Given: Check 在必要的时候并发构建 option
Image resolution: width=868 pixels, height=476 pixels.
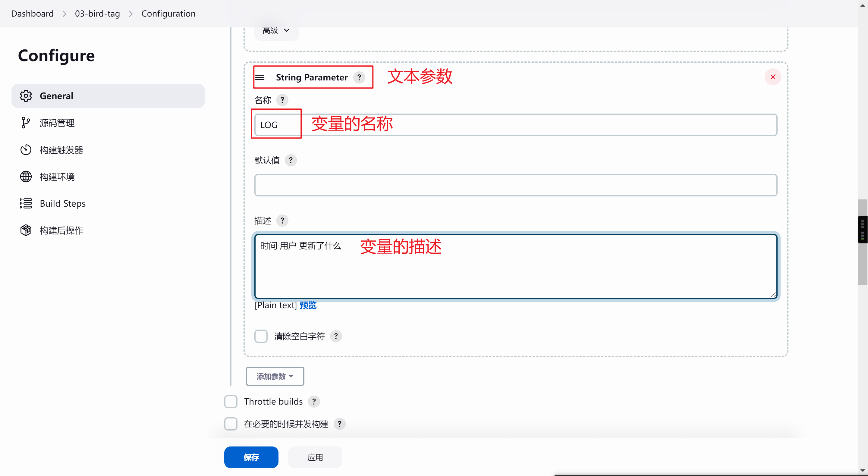Looking at the screenshot, I should coord(231,424).
